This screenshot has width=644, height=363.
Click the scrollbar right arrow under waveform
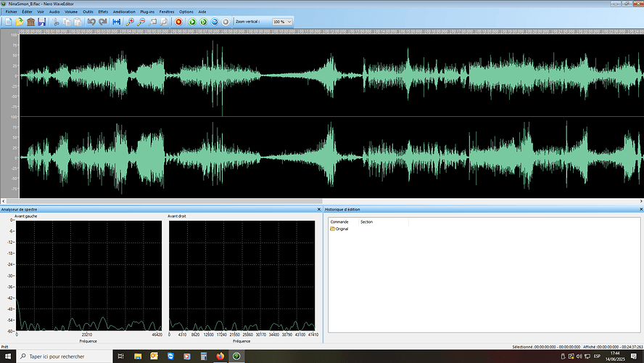pos(641,201)
